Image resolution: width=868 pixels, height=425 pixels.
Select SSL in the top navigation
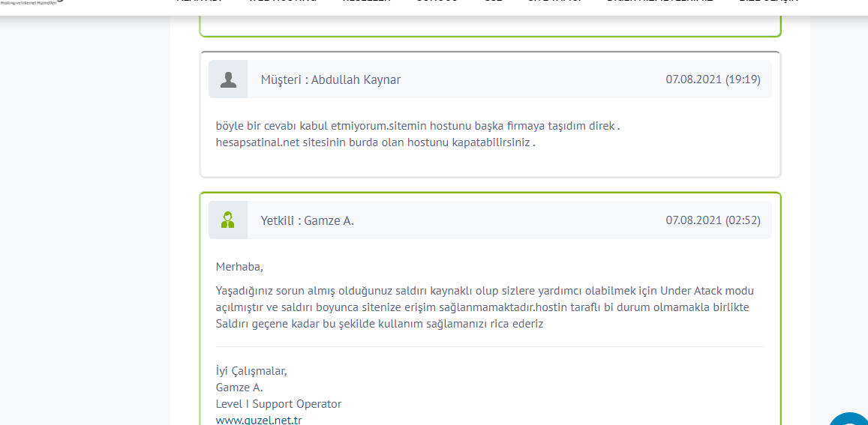coord(491,1)
